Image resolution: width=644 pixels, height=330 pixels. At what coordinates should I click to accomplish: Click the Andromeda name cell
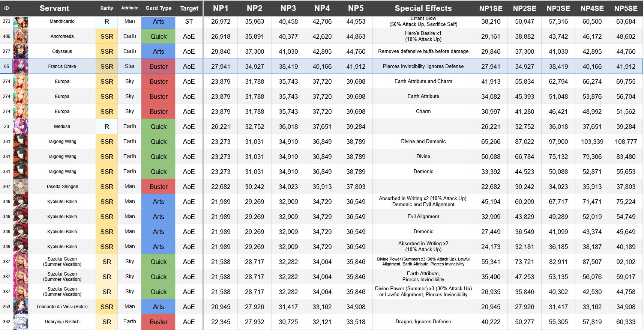62,36
